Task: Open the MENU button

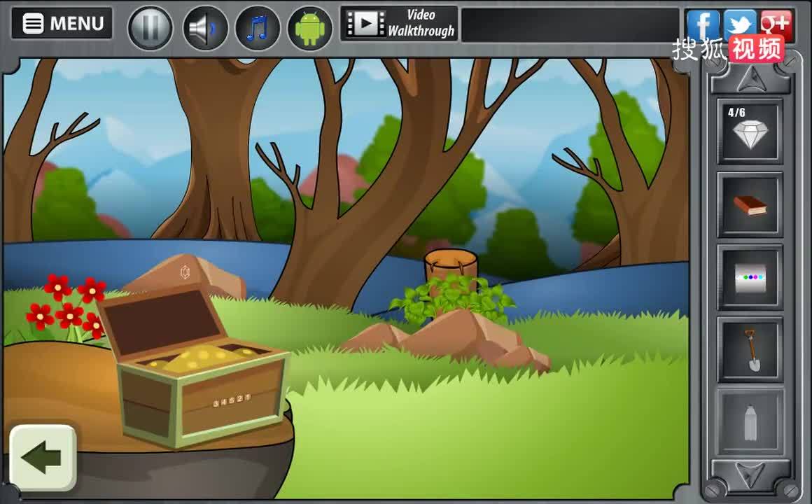Action: 62,24
